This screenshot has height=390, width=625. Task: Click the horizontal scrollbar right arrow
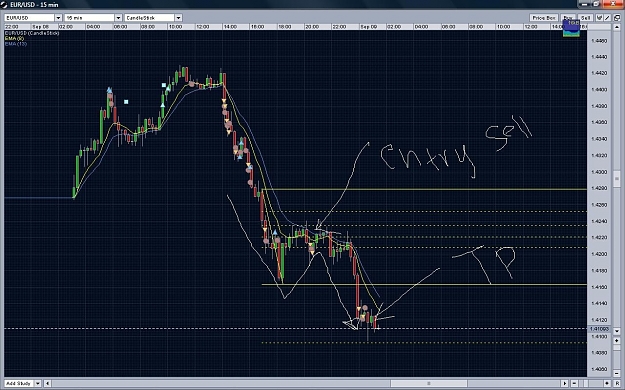(x=565, y=383)
